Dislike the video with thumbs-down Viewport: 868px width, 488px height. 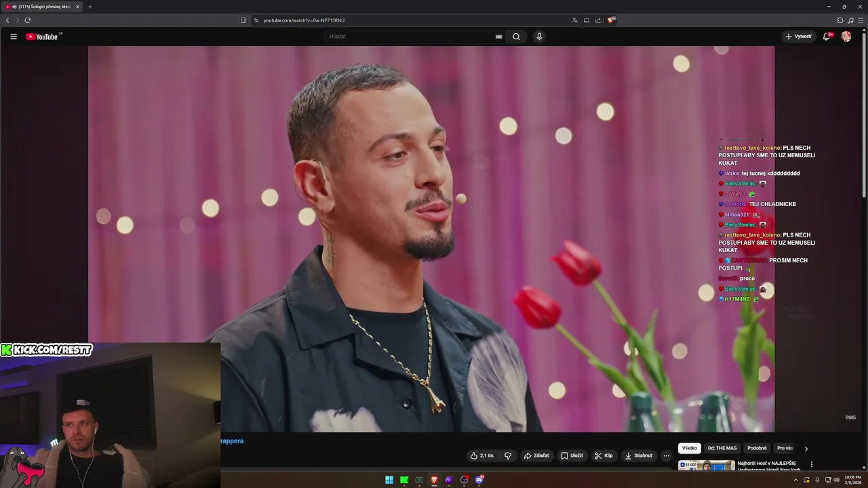point(508,455)
